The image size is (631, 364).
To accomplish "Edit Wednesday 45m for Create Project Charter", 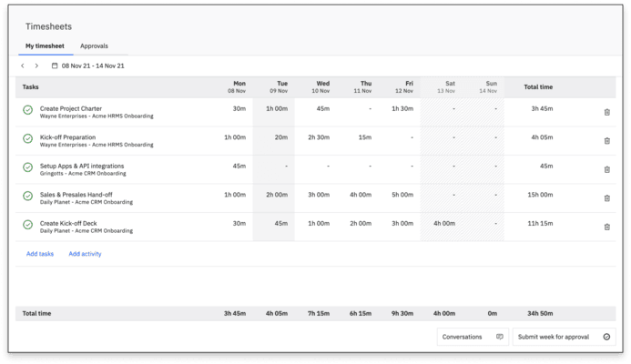I will [322, 108].
